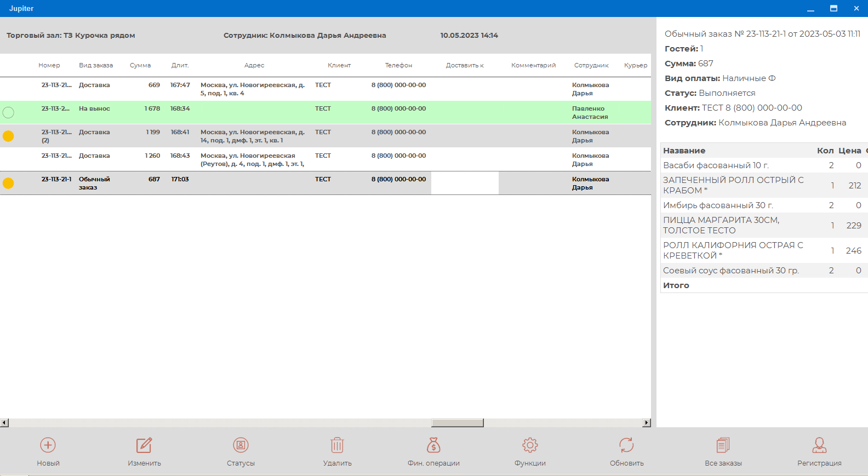The image size is (868, 476).
Task: Click the Цена column header in details
Action: point(849,151)
